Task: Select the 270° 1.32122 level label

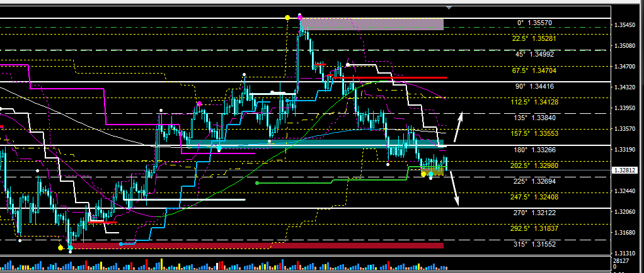Action: pos(536,213)
